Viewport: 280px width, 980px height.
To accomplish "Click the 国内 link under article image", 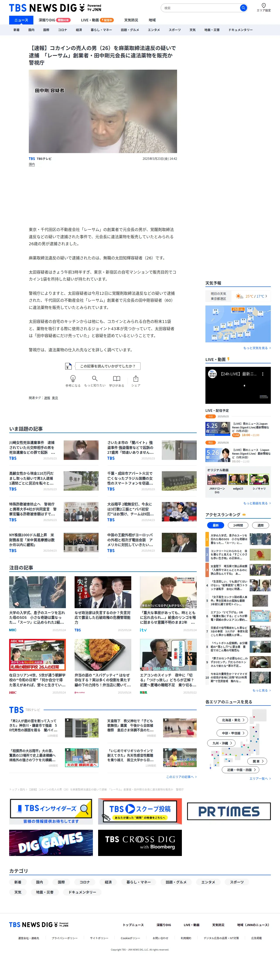I will (x=32, y=164).
